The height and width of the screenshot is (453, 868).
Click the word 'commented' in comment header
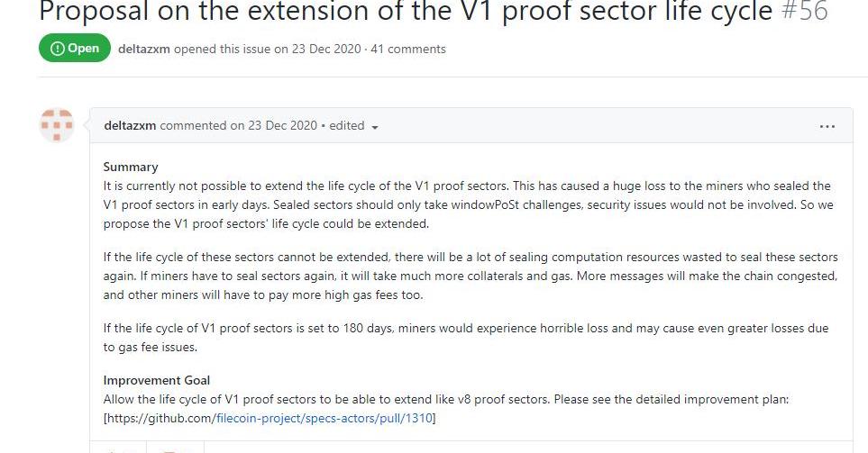point(193,126)
